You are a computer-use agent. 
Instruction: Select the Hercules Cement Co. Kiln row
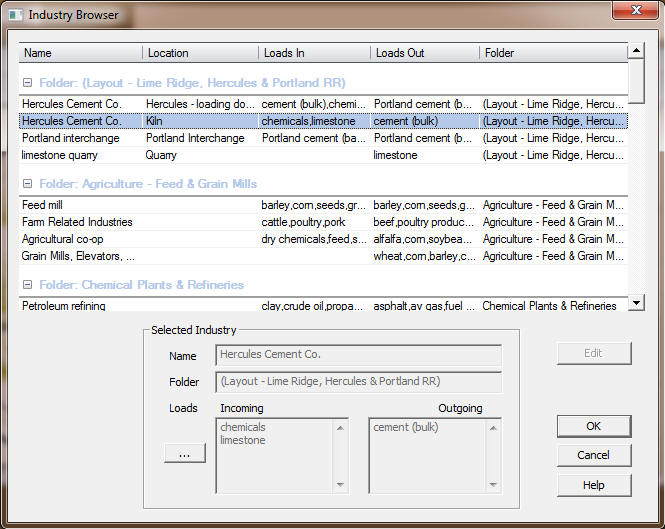[323, 121]
